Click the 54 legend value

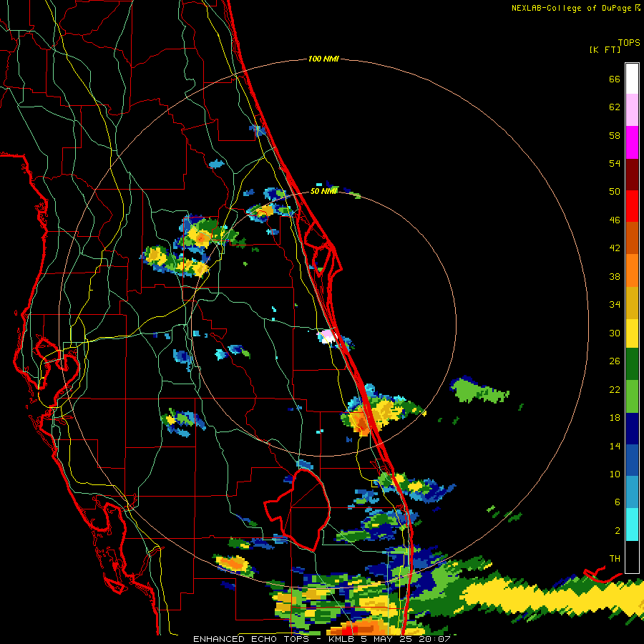click(615, 163)
